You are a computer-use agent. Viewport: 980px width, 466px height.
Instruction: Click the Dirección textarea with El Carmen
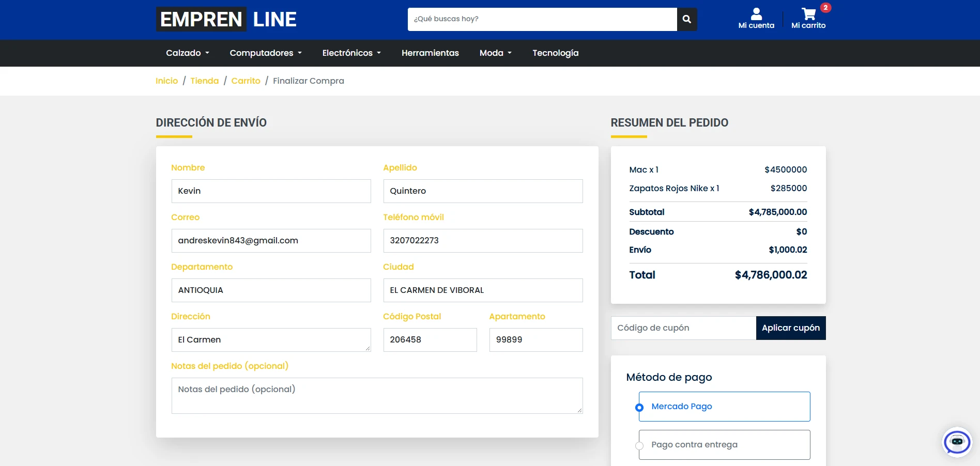(271, 340)
